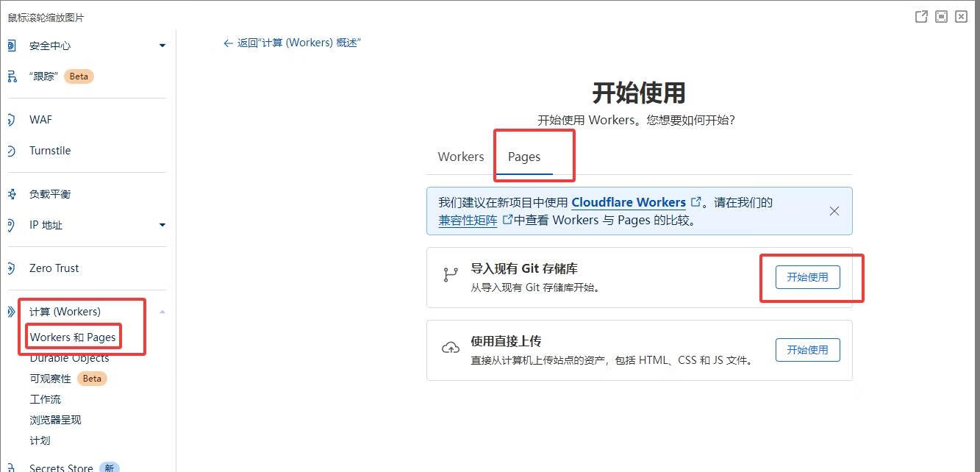The height and width of the screenshot is (472, 980).
Task: Dismiss the recommendation banner with X
Action: point(834,211)
